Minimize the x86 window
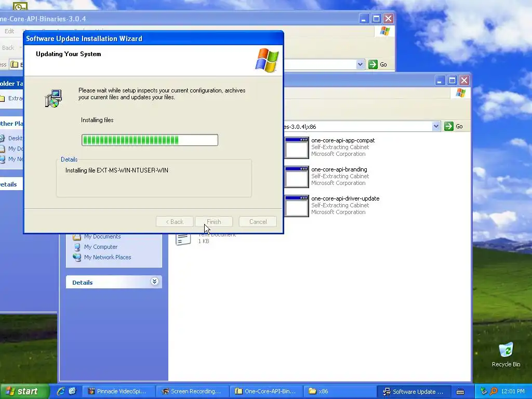The width and height of the screenshot is (532, 399). [440, 81]
